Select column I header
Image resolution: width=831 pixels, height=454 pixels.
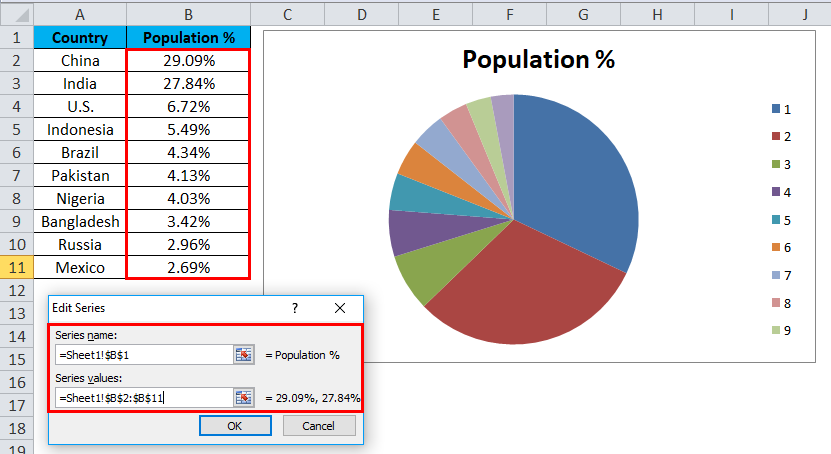click(731, 15)
